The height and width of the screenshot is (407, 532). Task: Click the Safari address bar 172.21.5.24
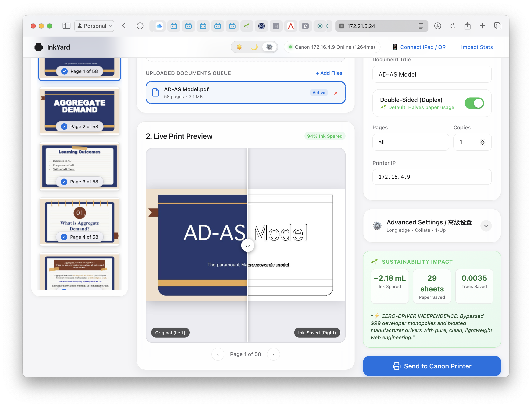coord(382,26)
